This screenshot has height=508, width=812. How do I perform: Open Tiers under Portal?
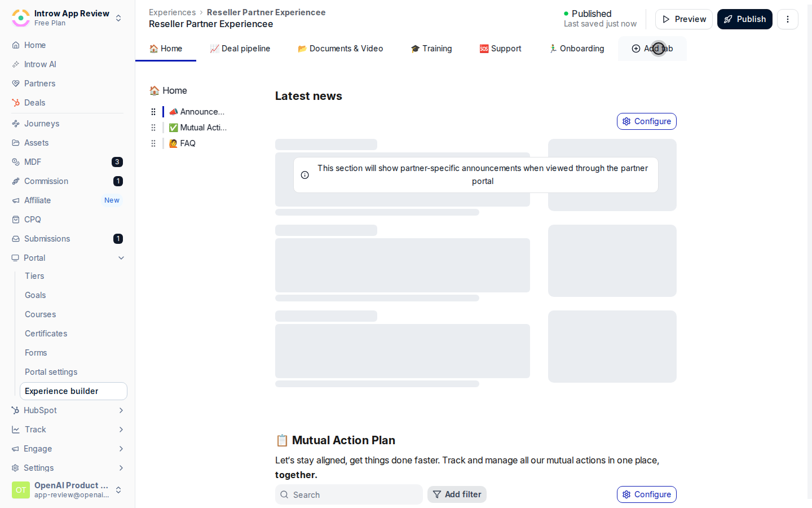[x=34, y=276]
